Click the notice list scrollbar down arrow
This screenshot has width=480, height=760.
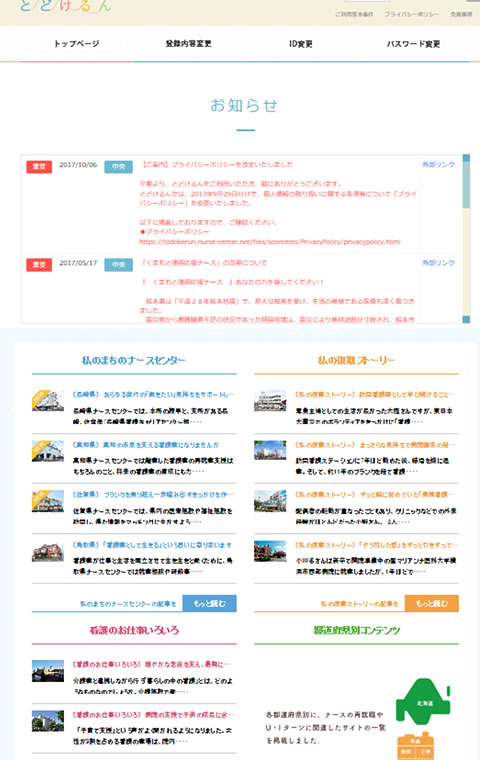coord(466,319)
